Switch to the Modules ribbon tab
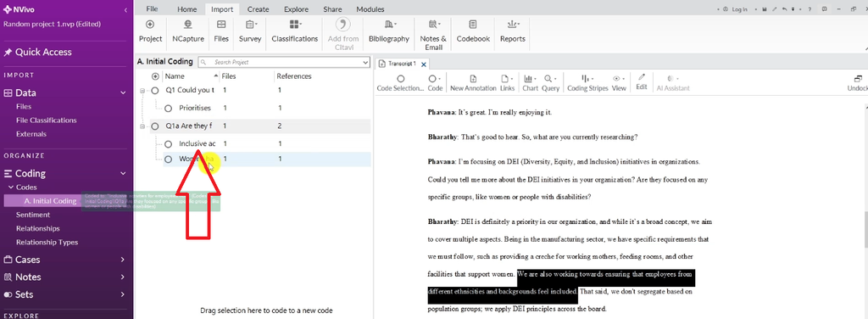 tap(370, 9)
